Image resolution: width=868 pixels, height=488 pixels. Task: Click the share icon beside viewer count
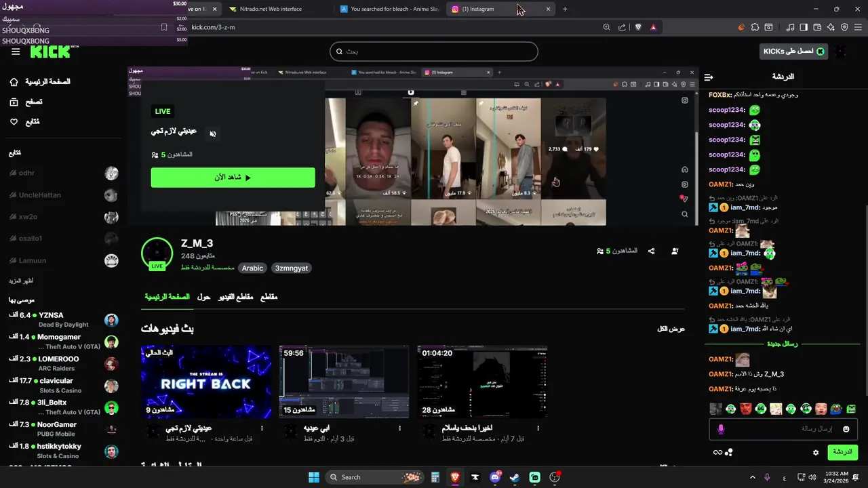tap(651, 251)
